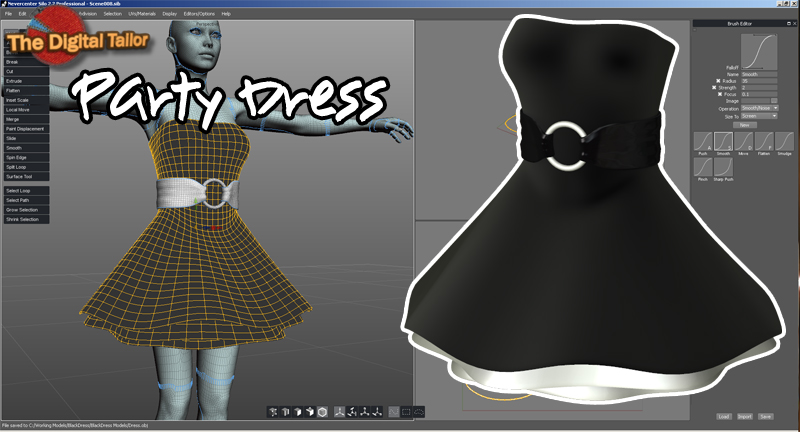This screenshot has height=432, width=800.
Task: Choose the paint selection style icon
Action: click(x=394, y=412)
